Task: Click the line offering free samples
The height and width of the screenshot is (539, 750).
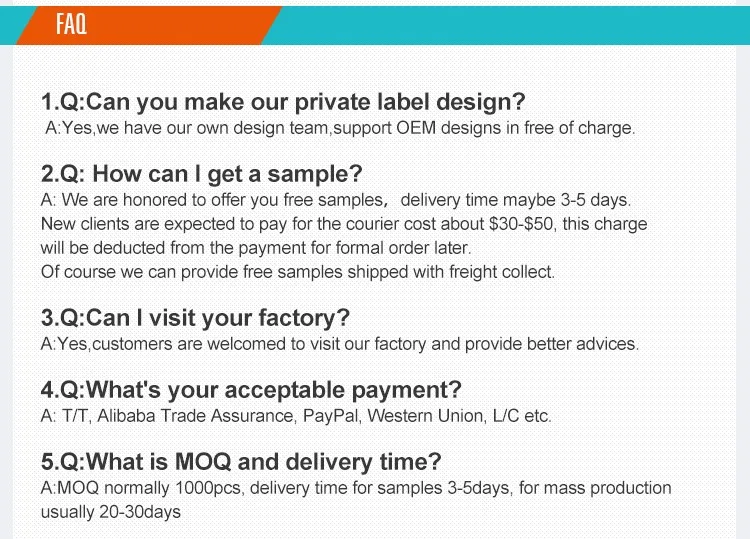Action: click(335, 200)
